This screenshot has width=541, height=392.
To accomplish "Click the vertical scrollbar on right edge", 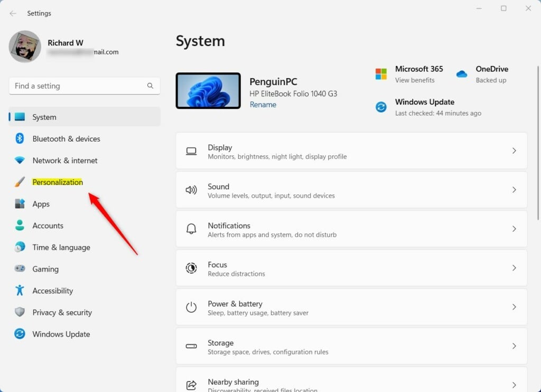I will [x=538, y=143].
